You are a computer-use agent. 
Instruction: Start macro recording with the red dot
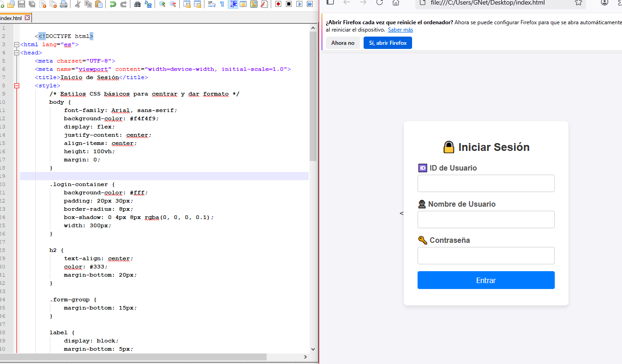[x=278, y=4]
